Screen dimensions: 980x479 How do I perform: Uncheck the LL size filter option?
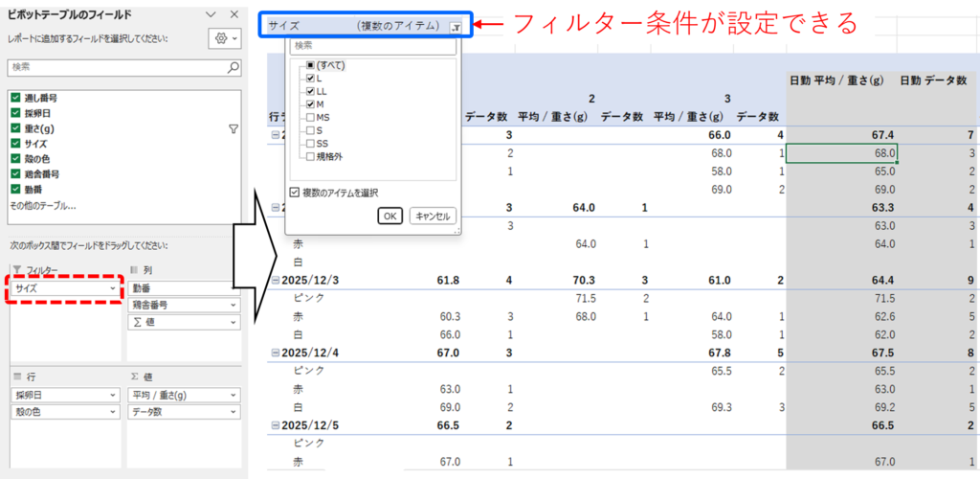(311, 91)
